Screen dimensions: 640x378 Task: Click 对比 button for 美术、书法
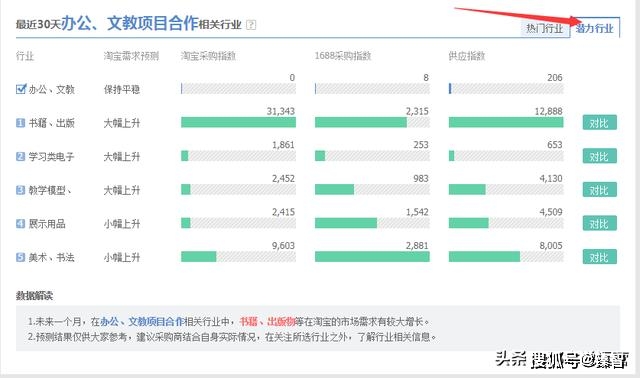[x=599, y=257]
